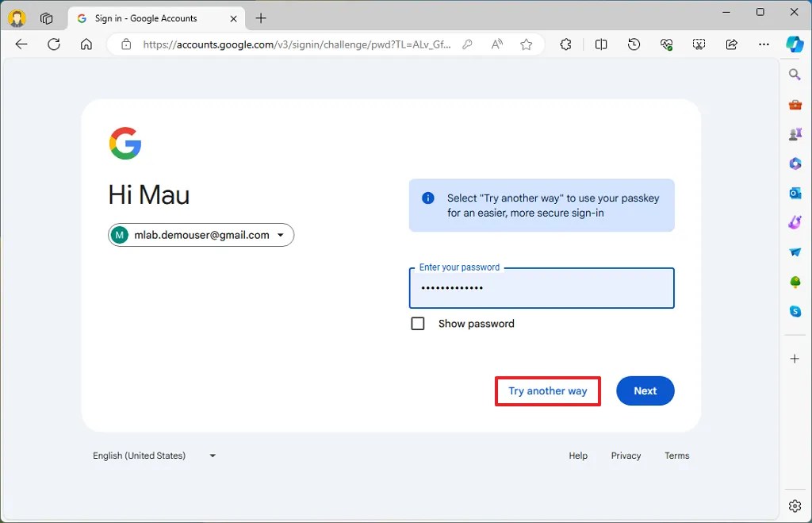812x523 pixels.
Task: Close the Sign in - Google Accounts tab
Action: tap(234, 19)
